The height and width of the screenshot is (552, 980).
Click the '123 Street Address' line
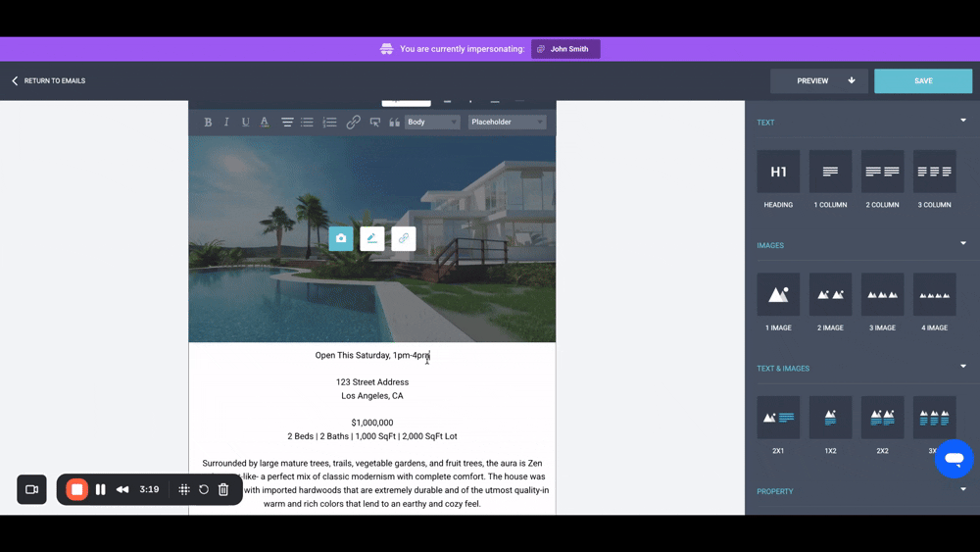click(372, 382)
